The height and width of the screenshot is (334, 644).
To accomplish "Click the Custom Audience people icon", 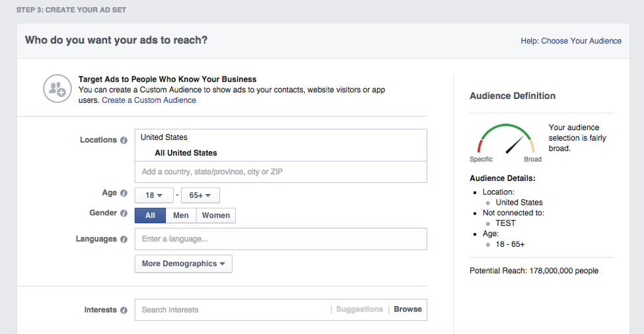I will pos(57,88).
